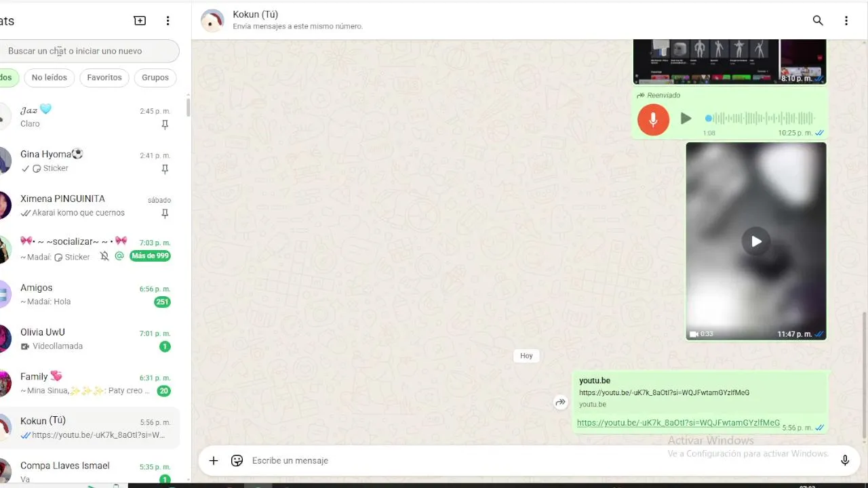
Task: Search inside the Kokun conversation
Action: [x=818, y=21]
